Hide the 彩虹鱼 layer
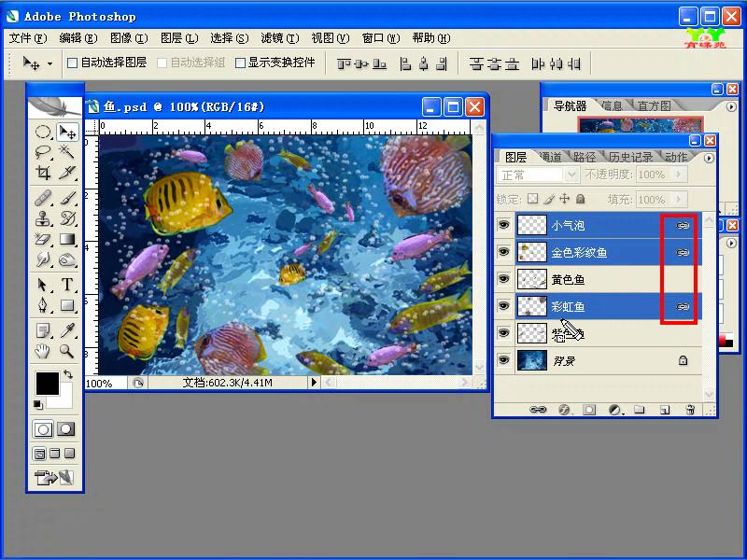The width and height of the screenshot is (747, 560). point(503,306)
